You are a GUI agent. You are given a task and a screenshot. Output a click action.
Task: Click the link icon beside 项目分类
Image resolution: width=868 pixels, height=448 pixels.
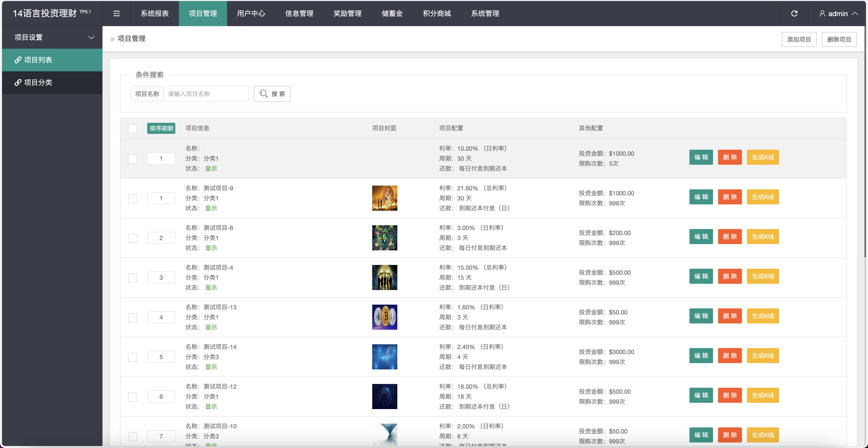(x=18, y=82)
